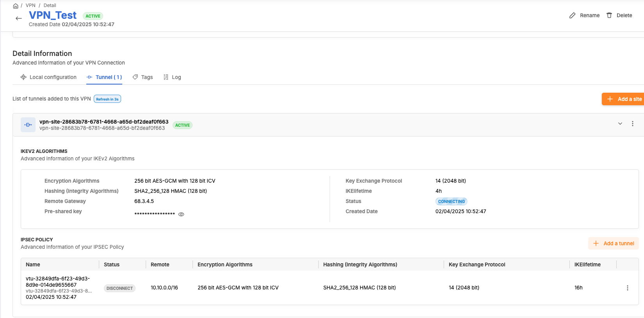Click the home breadcrumb icon

tap(16, 6)
